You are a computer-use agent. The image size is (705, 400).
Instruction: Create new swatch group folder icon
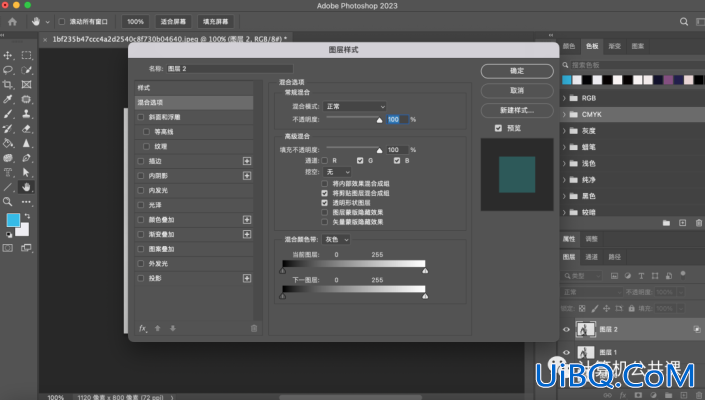[666, 223]
